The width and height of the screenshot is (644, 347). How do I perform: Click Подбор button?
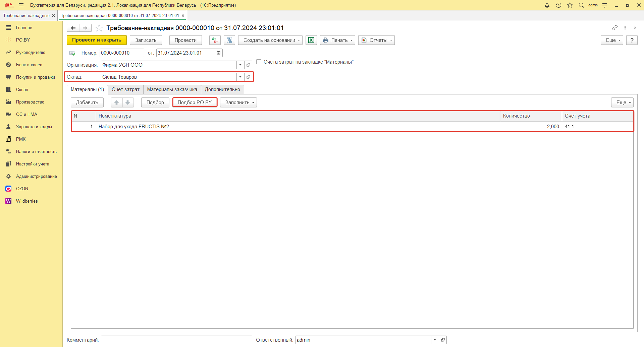pos(155,102)
